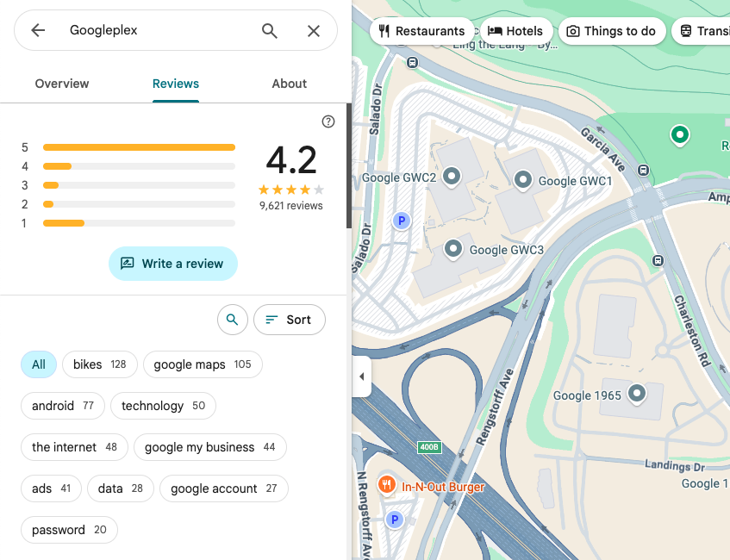Collapse the side panel with arrow handle
Screen dimensions: 730x560
click(x=361, y=376)
